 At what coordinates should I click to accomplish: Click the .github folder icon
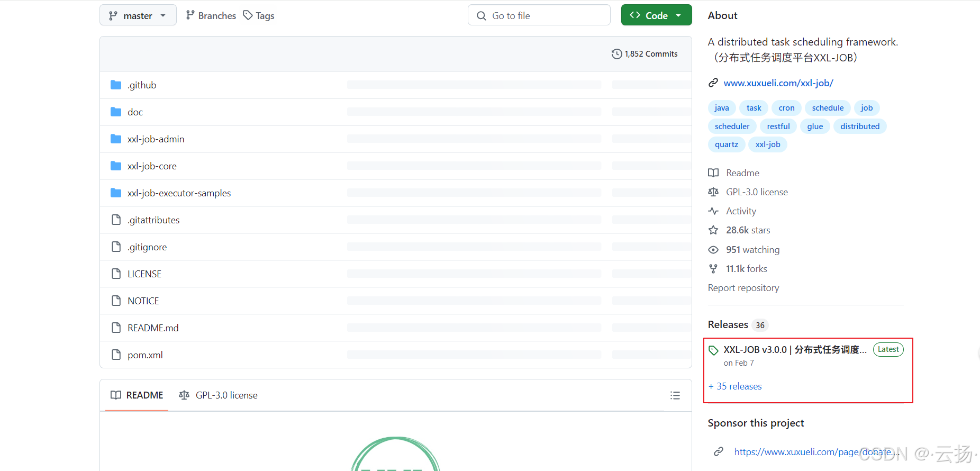116,85
